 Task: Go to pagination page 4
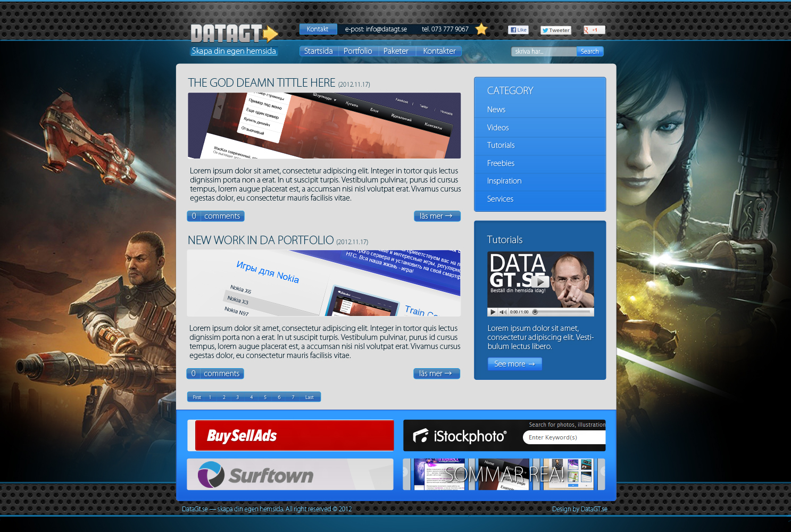click(x=251, y=397)
